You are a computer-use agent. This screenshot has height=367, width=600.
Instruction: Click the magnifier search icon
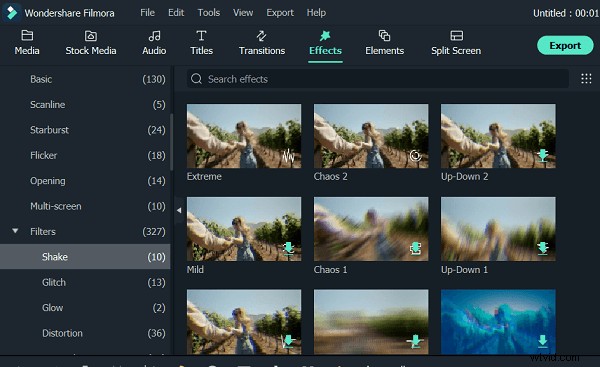click(x=196, y=79)
